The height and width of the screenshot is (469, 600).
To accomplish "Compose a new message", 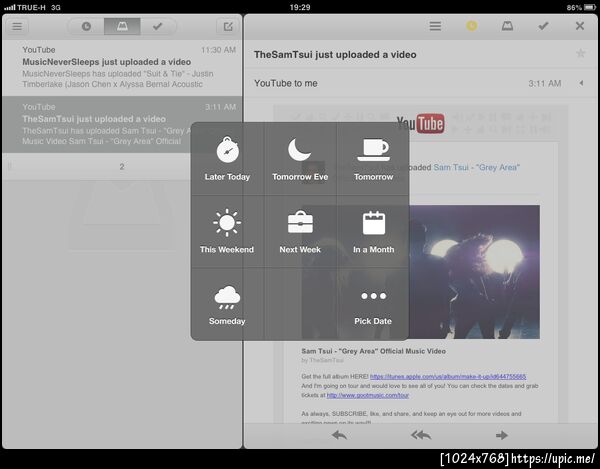I will tap(228, 26).
